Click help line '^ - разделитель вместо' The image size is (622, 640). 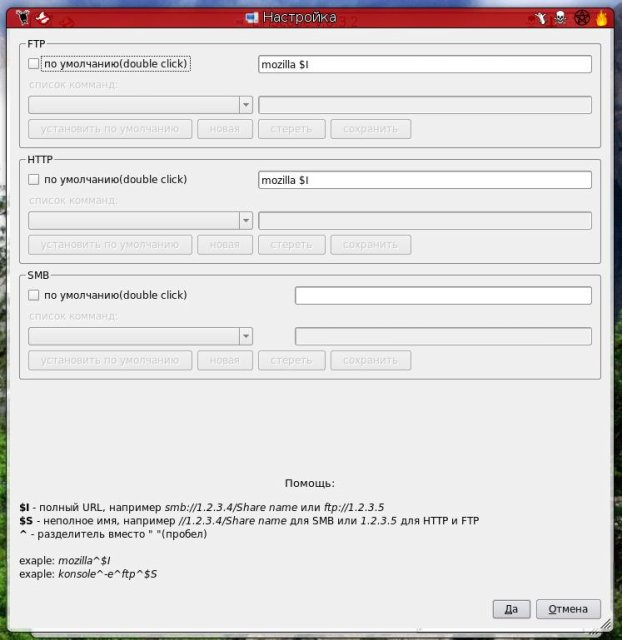113,534
